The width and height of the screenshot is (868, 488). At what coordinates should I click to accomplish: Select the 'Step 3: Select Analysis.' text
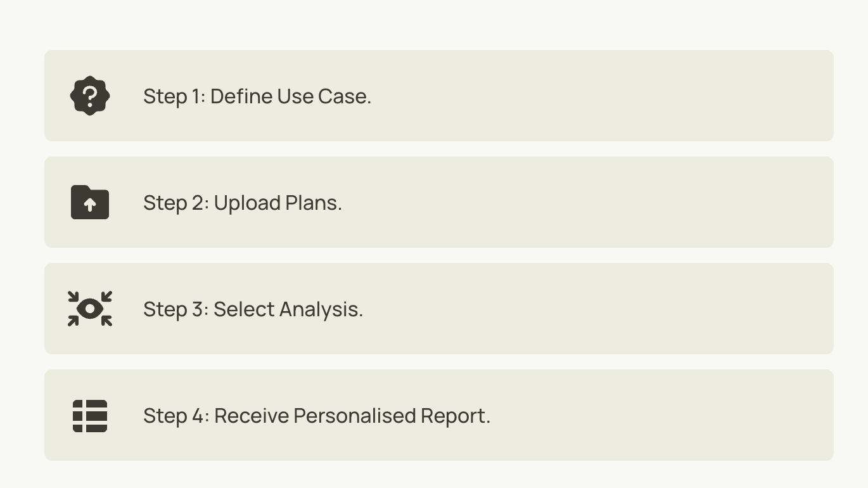click(253, 309)
